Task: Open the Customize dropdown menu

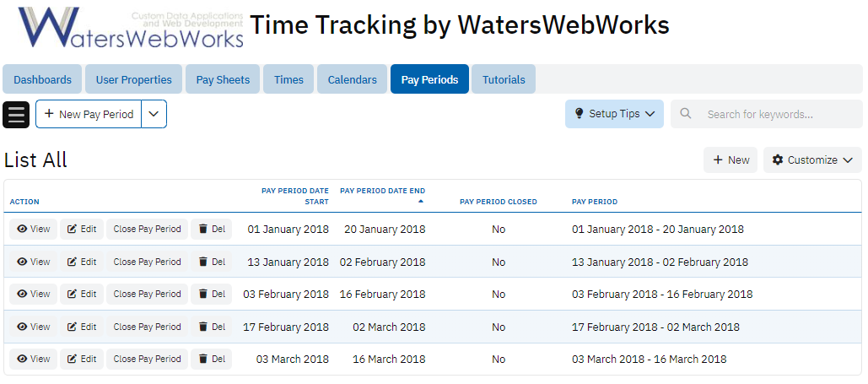Action: click(812, 160)
